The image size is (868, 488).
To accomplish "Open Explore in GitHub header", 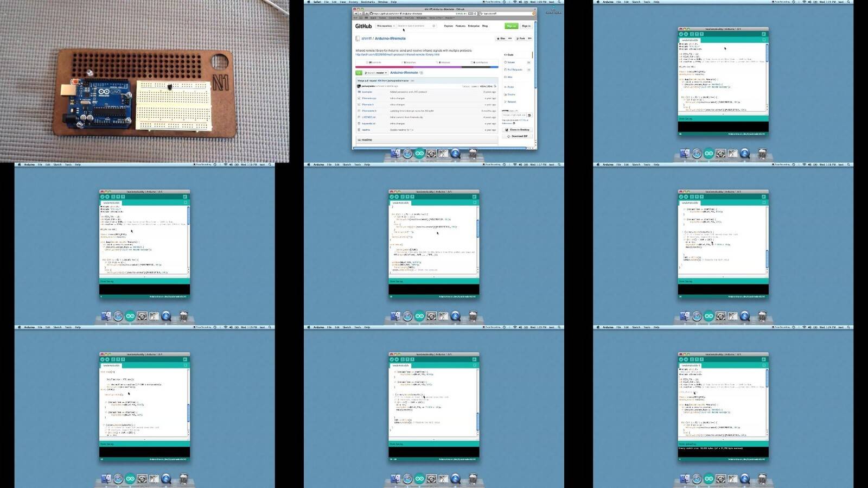I will click(x=449, y=26).
